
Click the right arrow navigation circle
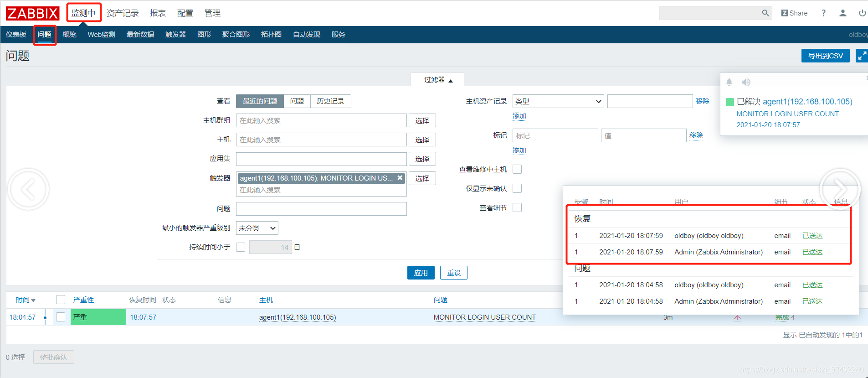click(x=840, y=189)
